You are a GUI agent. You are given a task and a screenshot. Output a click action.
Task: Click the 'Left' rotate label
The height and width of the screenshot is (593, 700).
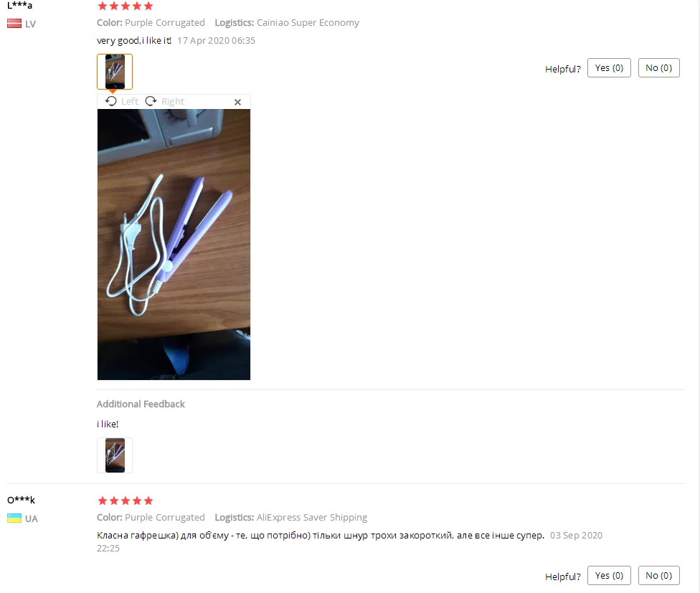pos(130,102)
